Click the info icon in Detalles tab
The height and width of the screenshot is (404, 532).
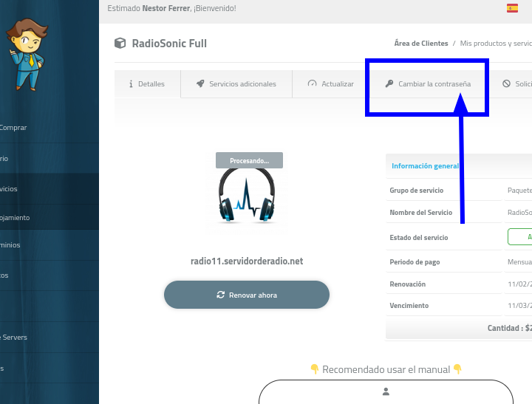(131, 83)
